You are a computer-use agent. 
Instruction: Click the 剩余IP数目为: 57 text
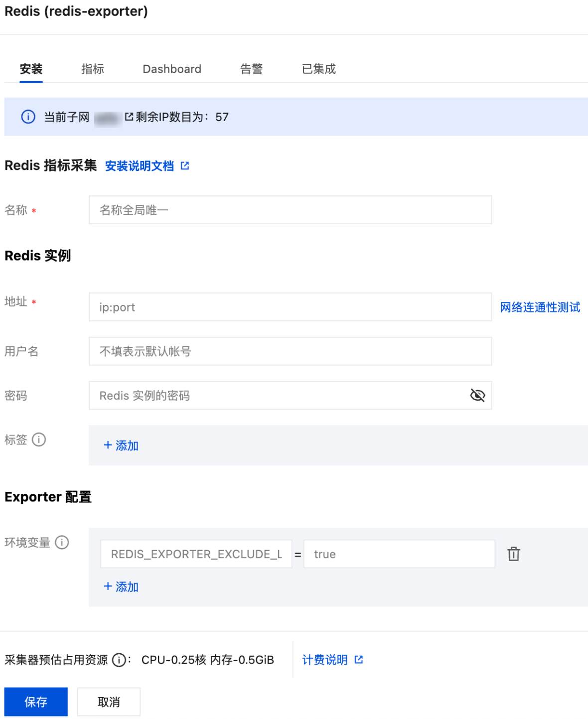pos(182,117)
